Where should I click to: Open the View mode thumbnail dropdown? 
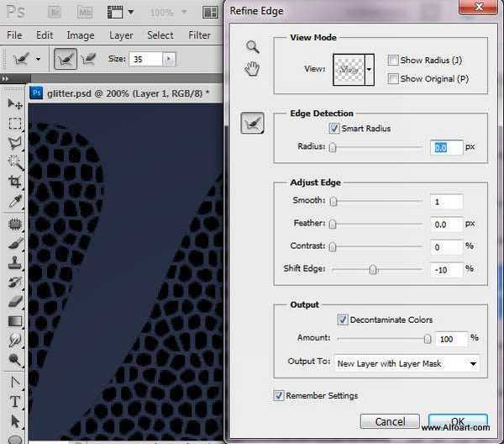click(369, 70)
